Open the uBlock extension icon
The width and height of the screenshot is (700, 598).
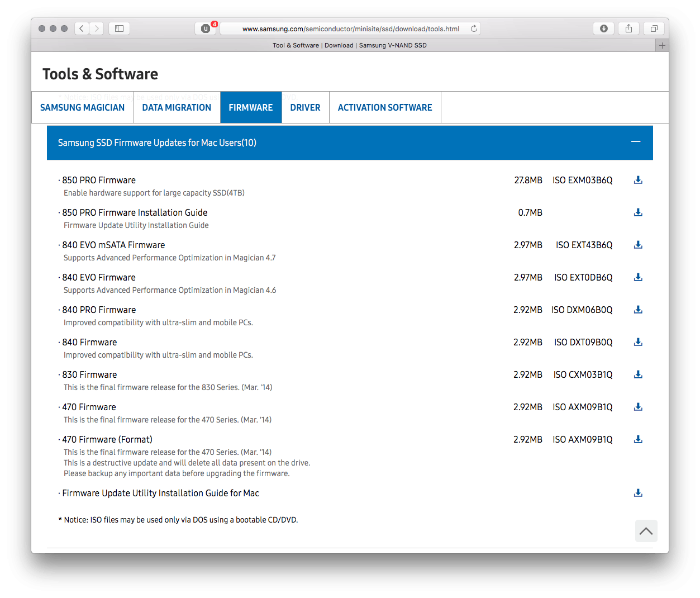click(206, 29)
